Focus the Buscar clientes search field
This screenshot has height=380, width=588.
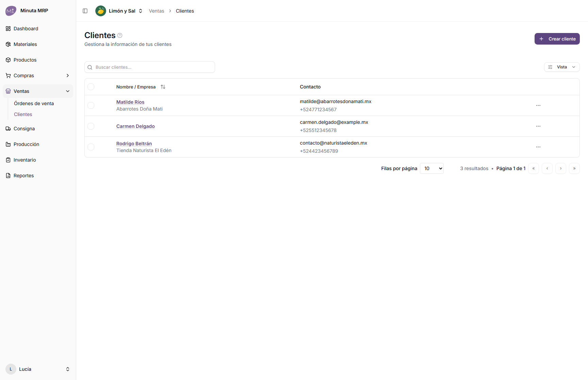pyautogui.click(x=150, y=67)
